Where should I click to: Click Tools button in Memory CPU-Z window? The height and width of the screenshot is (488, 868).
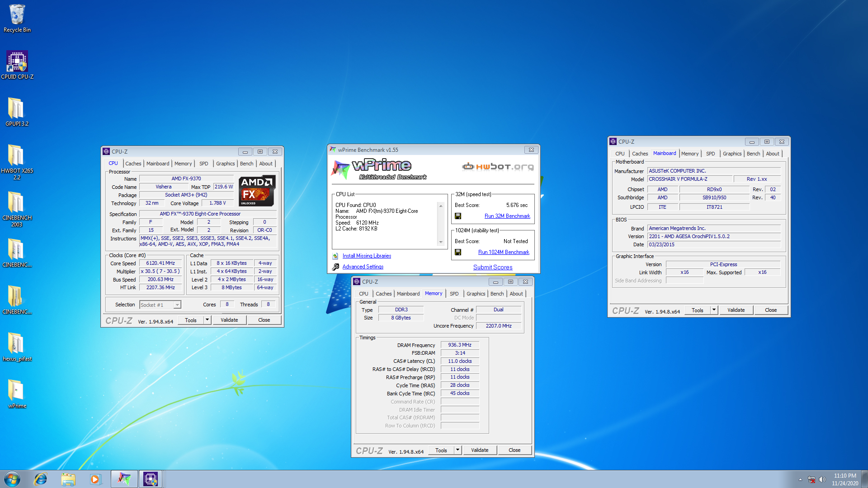[x=441, y=450]
